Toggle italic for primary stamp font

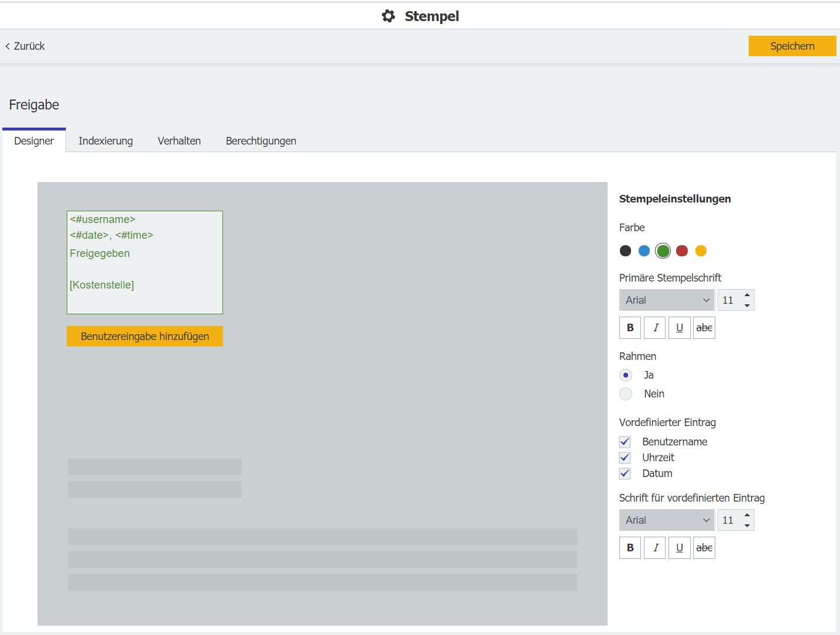click(655, 328)
